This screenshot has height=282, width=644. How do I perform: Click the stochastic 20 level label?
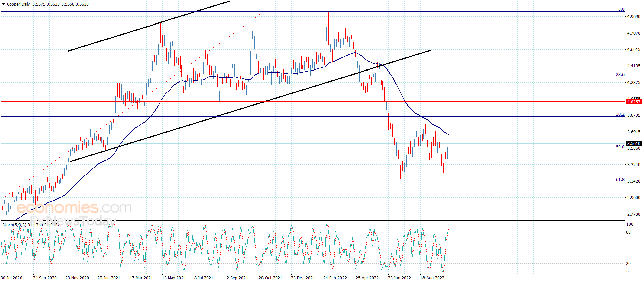coord(628,264)
